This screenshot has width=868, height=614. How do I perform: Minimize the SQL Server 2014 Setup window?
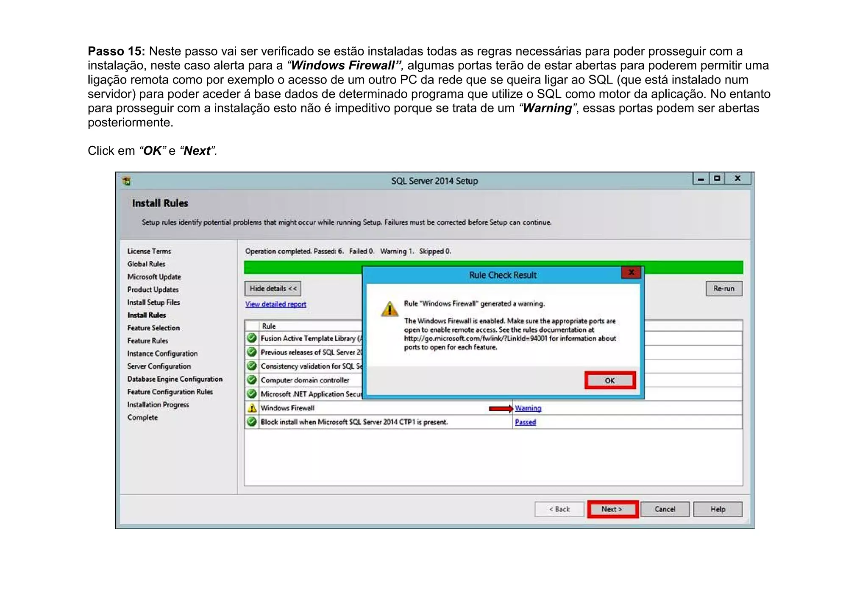click(x=701, y=179)
